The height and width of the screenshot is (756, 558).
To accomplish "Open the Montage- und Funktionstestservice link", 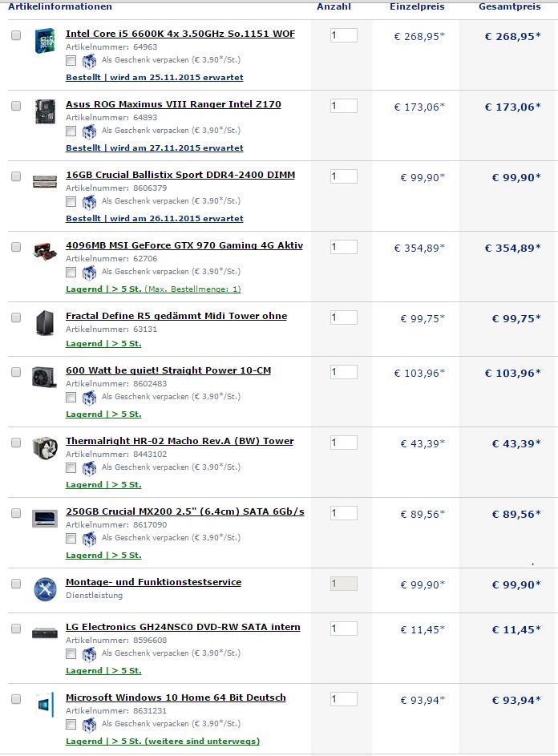I will pos(153,582).
